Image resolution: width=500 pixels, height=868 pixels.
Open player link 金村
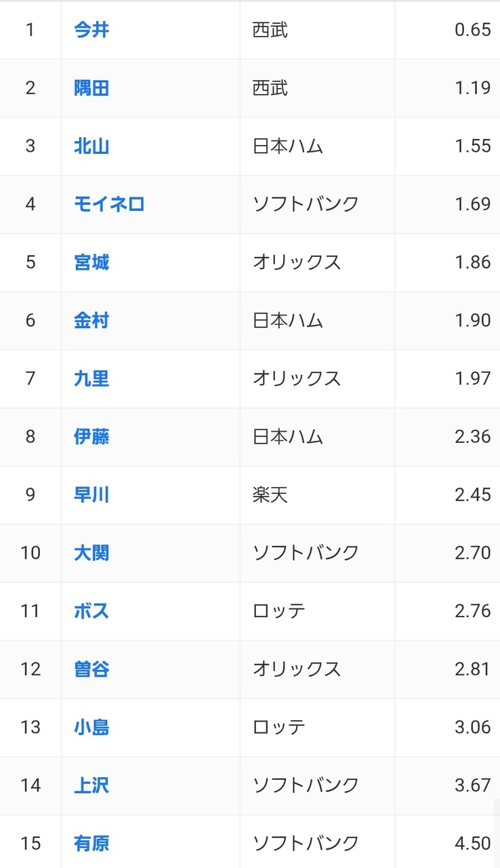tap(91, 321)
